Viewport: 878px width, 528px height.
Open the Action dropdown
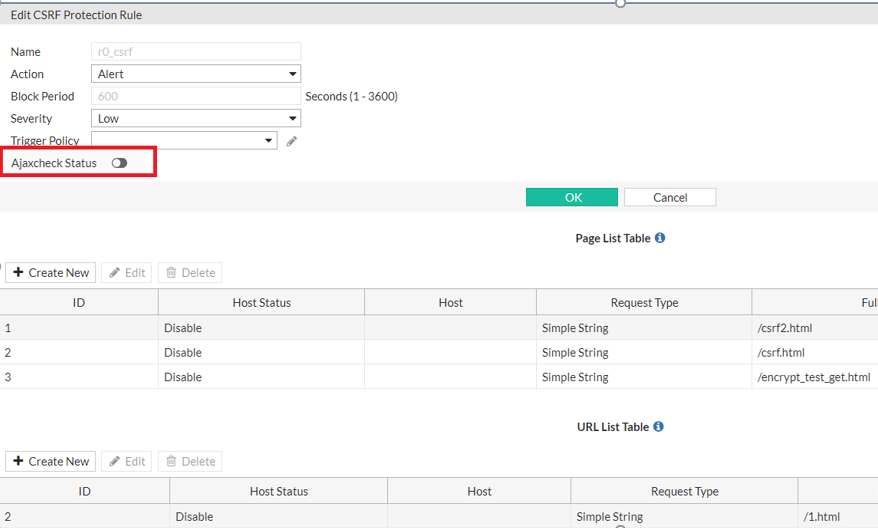196,74
